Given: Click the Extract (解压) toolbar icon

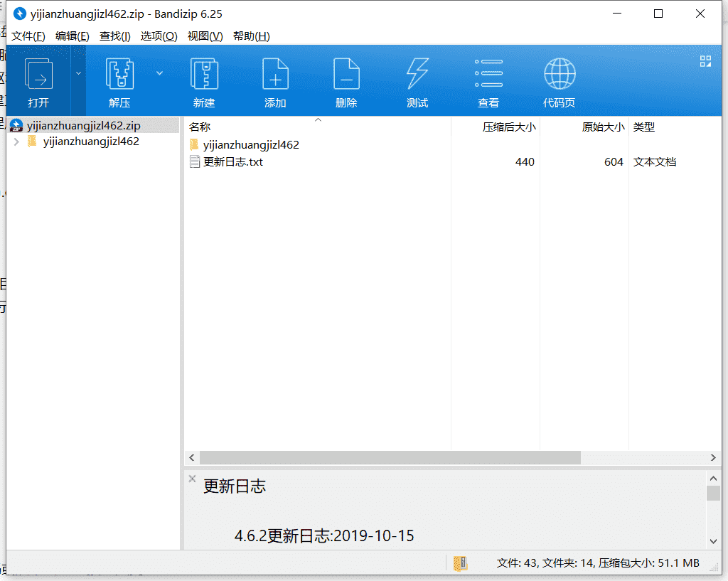Looking at the screenshot, I should (x=119, y=74).
